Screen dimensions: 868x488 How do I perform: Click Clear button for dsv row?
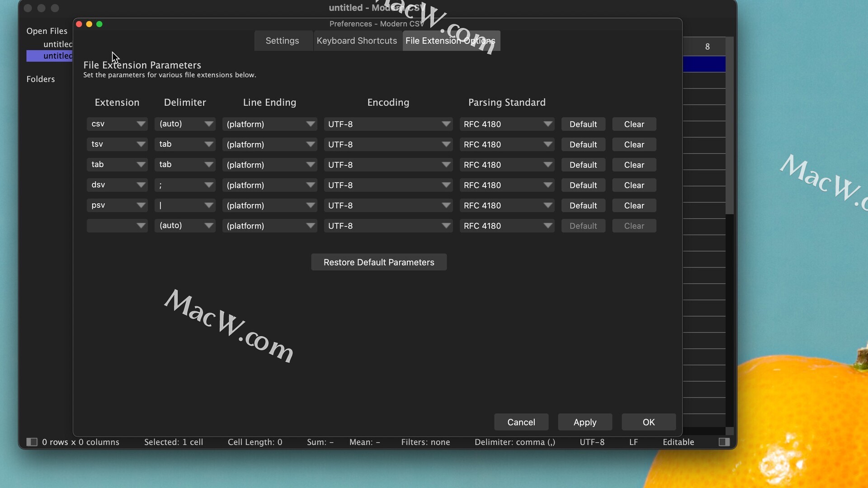click(x=634, y=185)
